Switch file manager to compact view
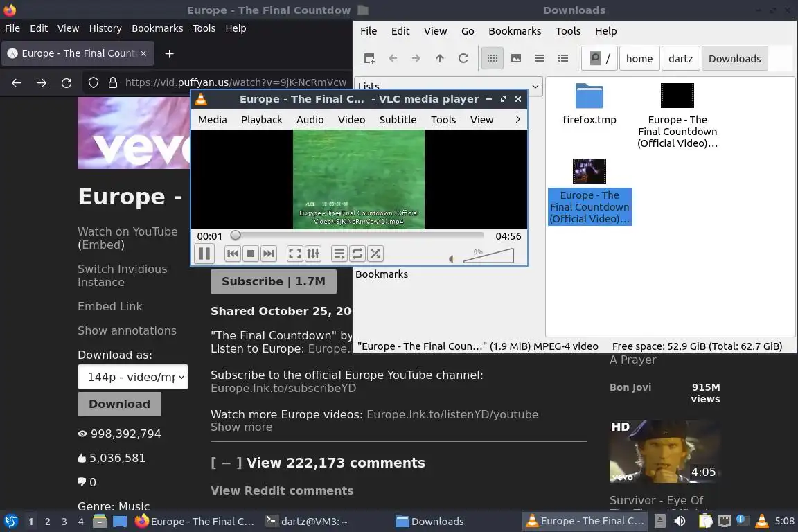Screen dimensions: 798x532 540,59
